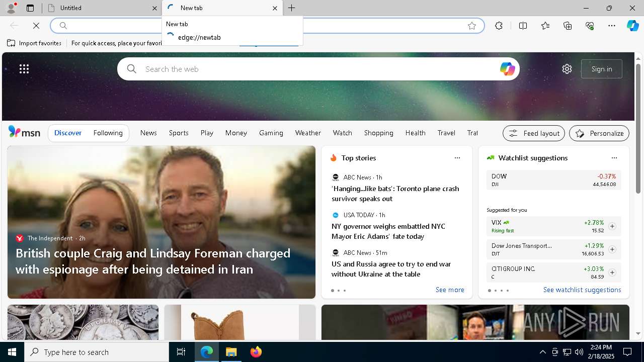Click the browser address bar

point(267,26)
